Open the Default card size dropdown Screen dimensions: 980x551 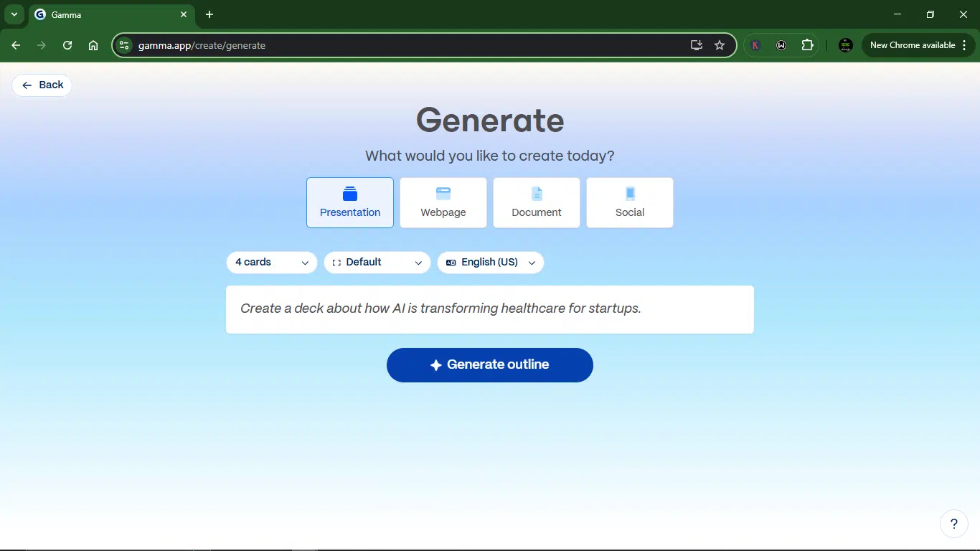[x=377, y=263]
